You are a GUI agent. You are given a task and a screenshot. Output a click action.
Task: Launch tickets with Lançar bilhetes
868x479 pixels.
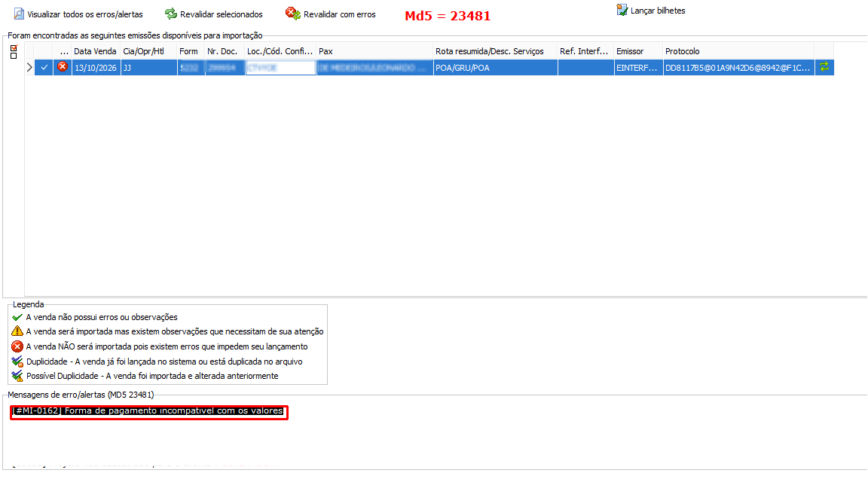click(x=651, y=11)
